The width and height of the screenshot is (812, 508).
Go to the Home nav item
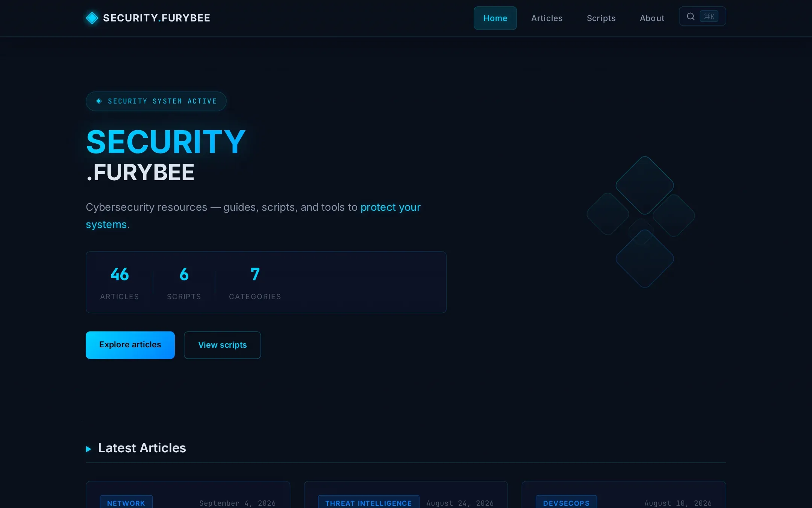(495, 18)
